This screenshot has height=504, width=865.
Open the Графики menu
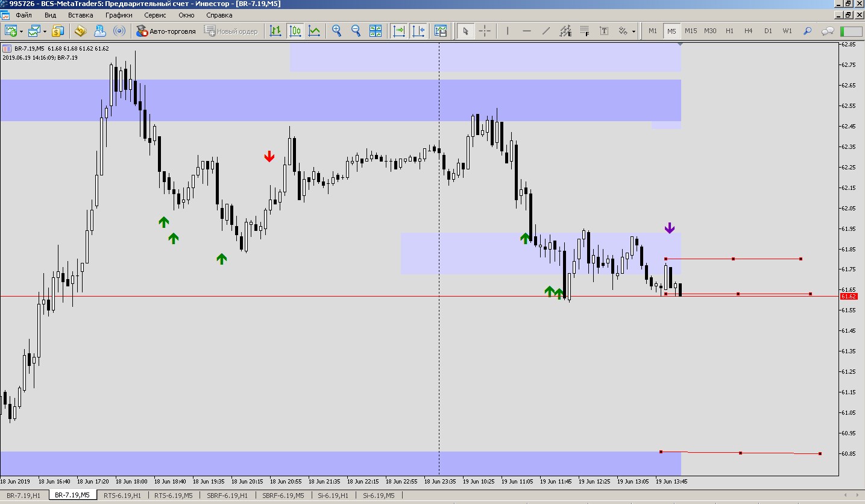tap(119, 15)
